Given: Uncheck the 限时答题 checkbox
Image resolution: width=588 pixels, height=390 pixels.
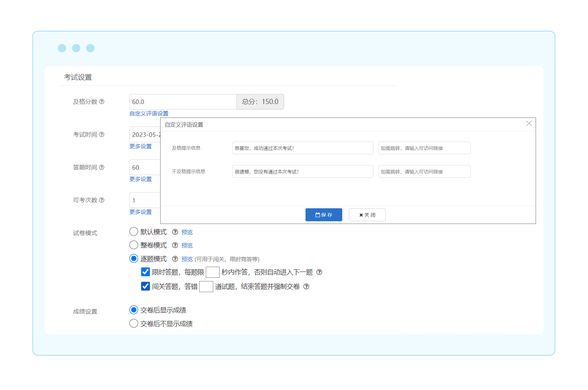Looking at the screenshot, I should click(146, 272).
